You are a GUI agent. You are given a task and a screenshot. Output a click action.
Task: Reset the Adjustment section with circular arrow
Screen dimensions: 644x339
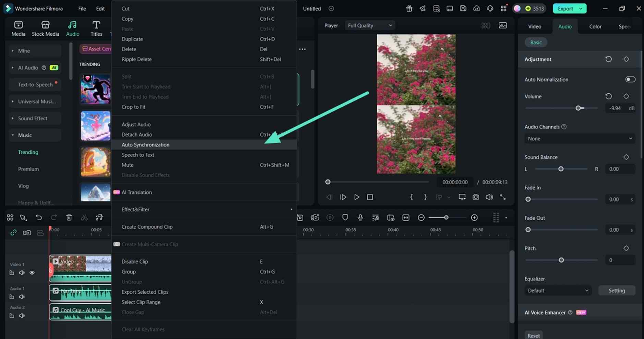tap(609, 59)
